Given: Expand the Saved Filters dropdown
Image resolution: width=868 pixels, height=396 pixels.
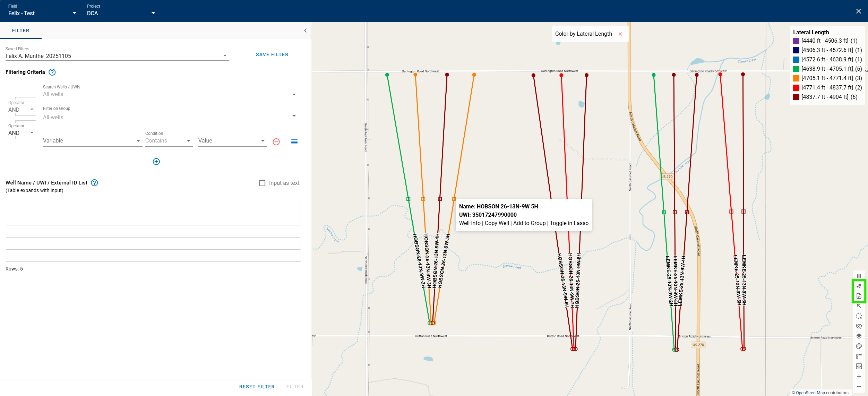Looking at the screenshot, I should pyautogui.click(x=225, y=55).
